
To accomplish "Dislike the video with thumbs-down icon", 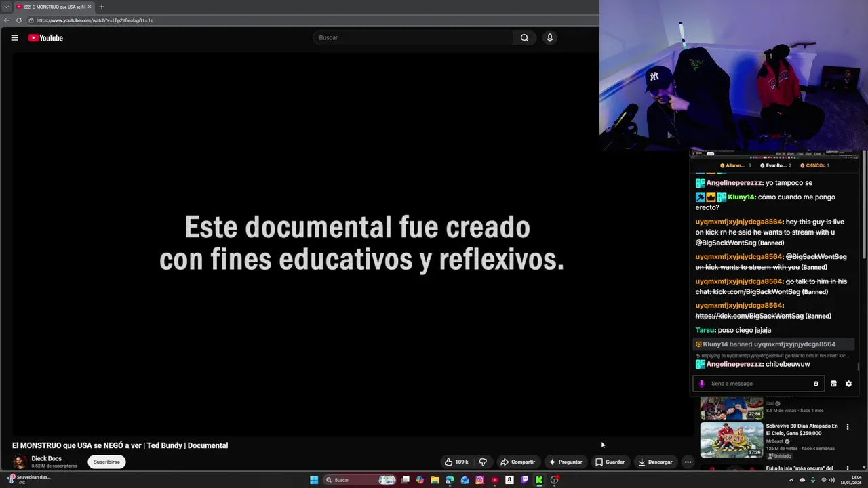I will click(x=483, y=462).
